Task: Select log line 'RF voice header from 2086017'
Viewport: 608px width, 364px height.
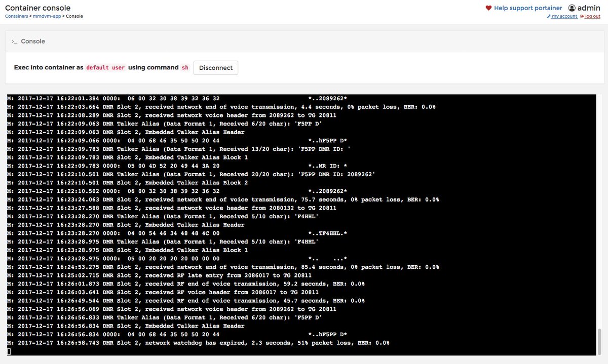Action: click(163, 292)
